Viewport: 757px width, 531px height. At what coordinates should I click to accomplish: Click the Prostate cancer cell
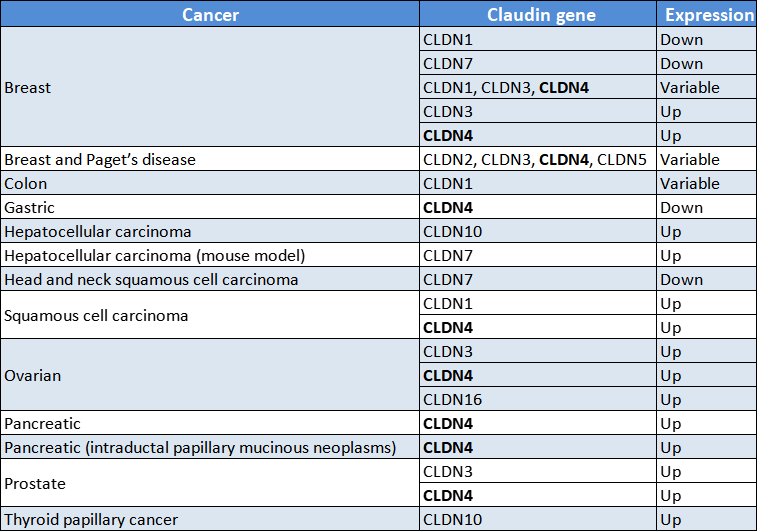click(x=35, y=484)
